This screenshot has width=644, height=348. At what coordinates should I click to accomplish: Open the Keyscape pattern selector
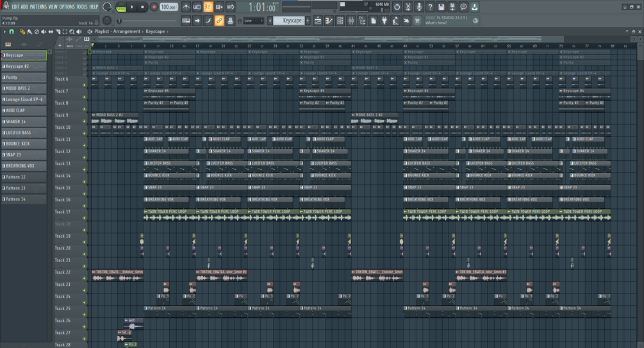289,21
